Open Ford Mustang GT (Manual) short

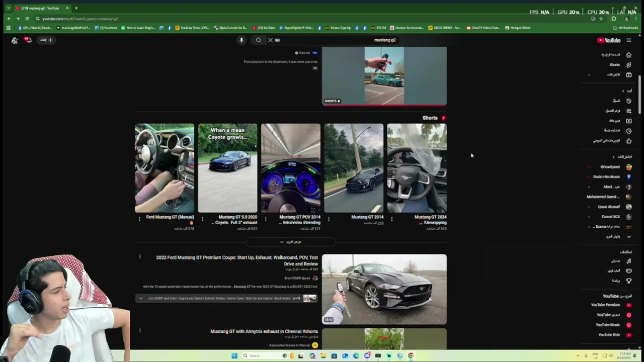tap(165, 168)
